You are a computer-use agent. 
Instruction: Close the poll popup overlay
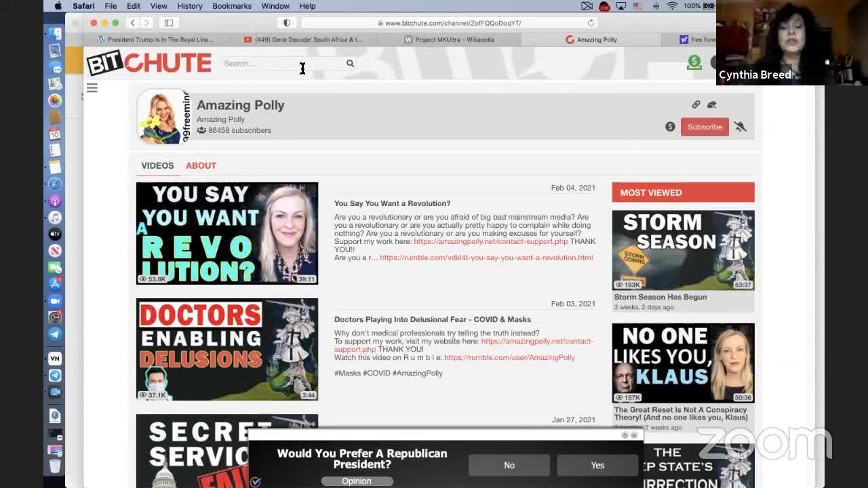pyautogui.click(x=635, y=434)
